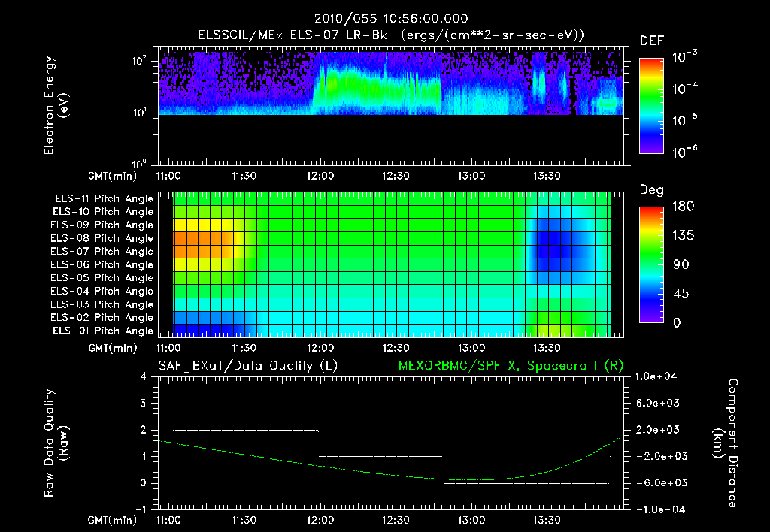Click the Deg label above the pitch color bar

[651, 190]
